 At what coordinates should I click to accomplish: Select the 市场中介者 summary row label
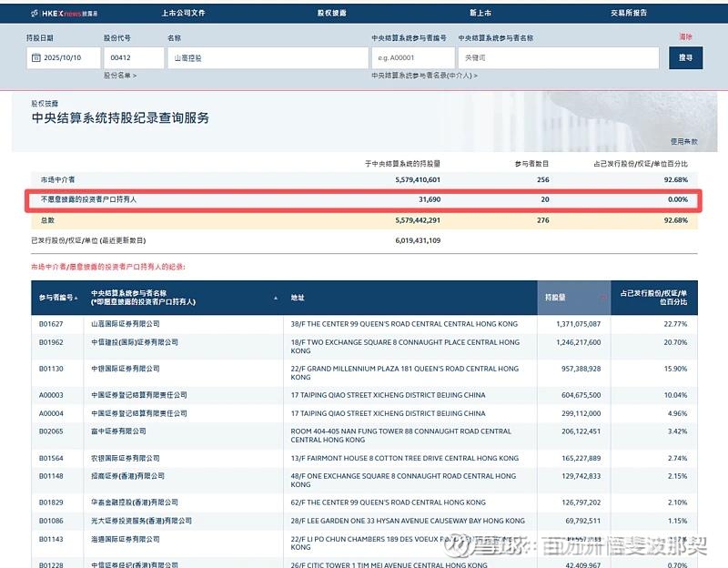(57, 179)
